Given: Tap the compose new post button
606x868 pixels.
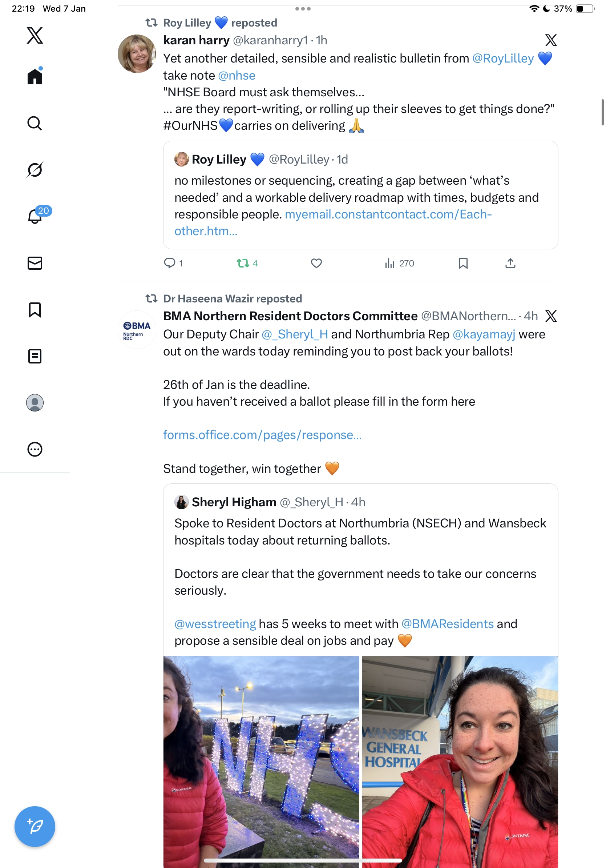Looking at the screenshot, I should coord(35,827).
